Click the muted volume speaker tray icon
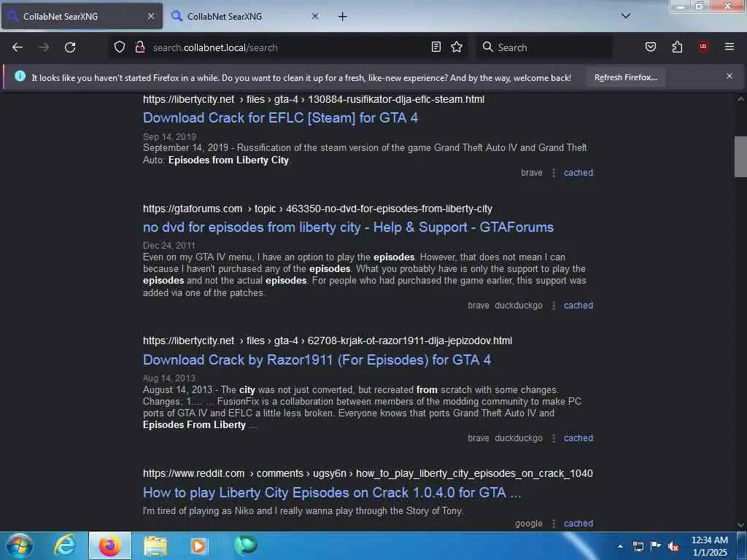Viewport: 747px width, 560px height. pos(673,546)
